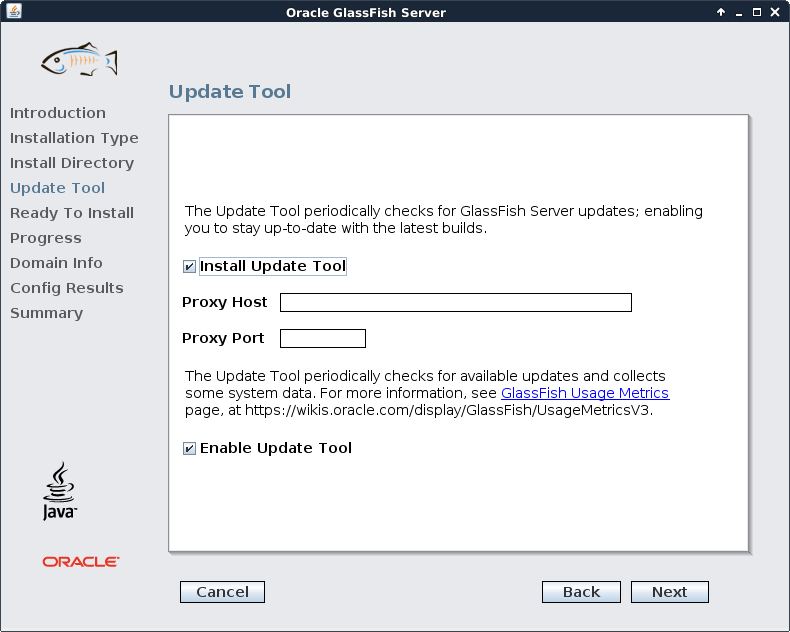This screenshot has height=632, width=790.
Task: Open the GlassFish Usage Metrics link
Action: click(x=585, y=393)
